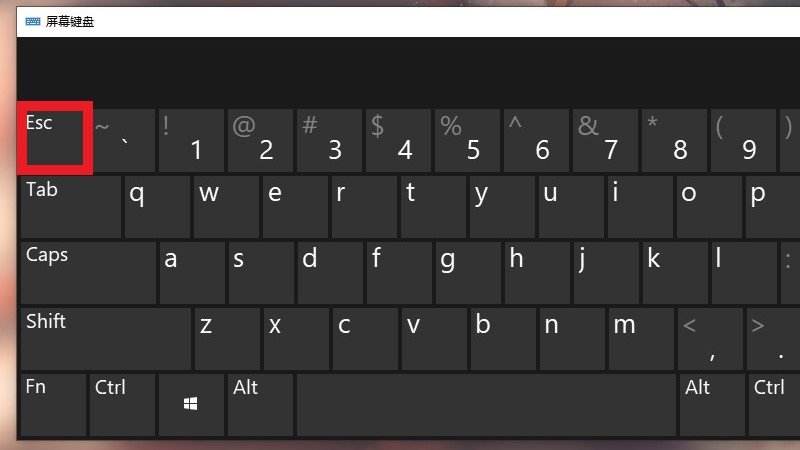
Task: Tap the letter z key
Action: pyautogui.click(x=227, y=339)
